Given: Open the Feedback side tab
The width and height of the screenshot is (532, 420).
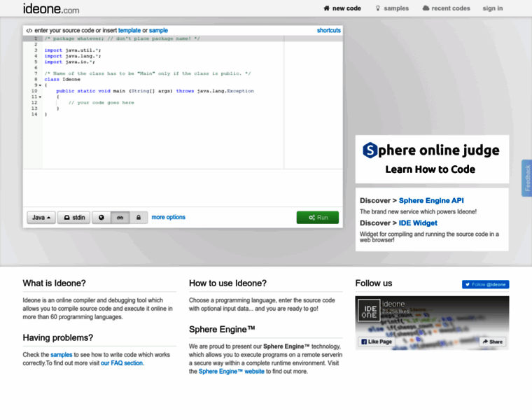Looking at the screenshot, I should point(527,178).
